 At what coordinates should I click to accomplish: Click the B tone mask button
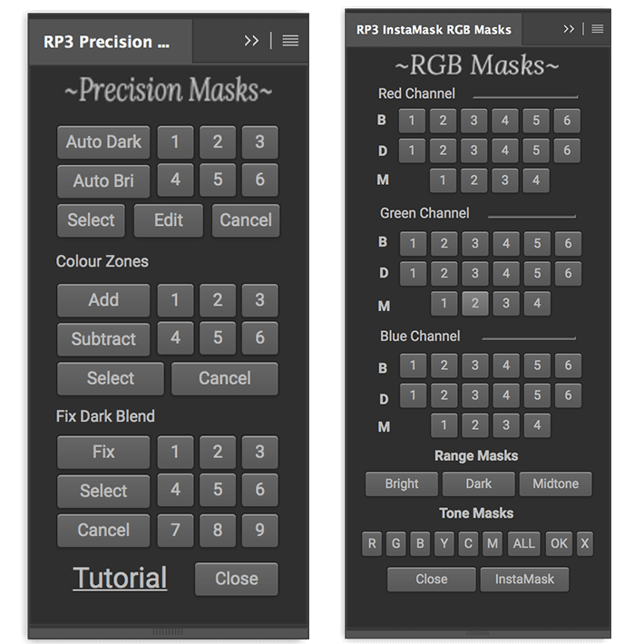click(x=420, y=544)
